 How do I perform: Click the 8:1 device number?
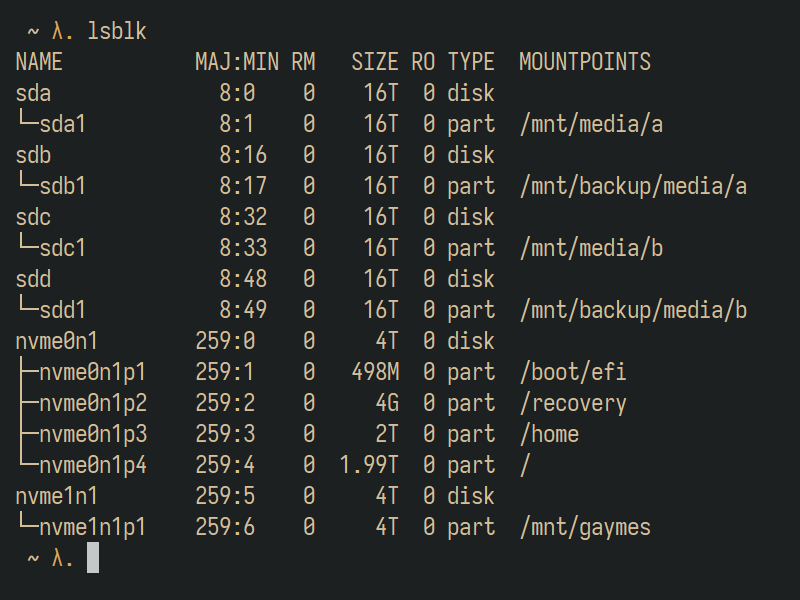(237, 124)
